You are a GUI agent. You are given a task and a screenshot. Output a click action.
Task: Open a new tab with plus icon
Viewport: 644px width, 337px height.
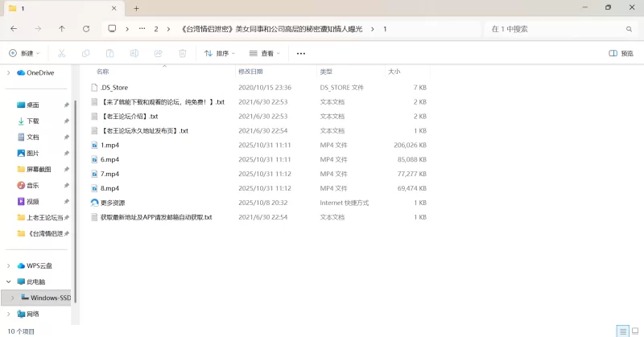click(x=136, y=8)
